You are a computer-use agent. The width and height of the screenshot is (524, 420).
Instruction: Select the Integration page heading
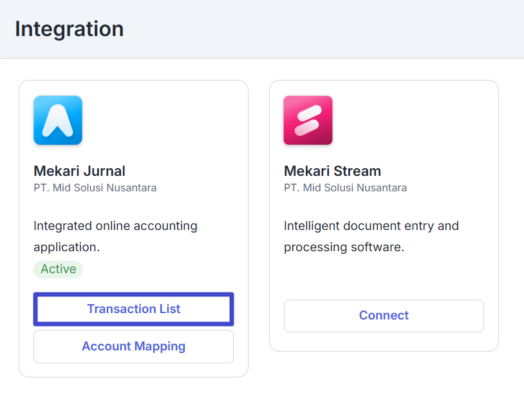69,29
